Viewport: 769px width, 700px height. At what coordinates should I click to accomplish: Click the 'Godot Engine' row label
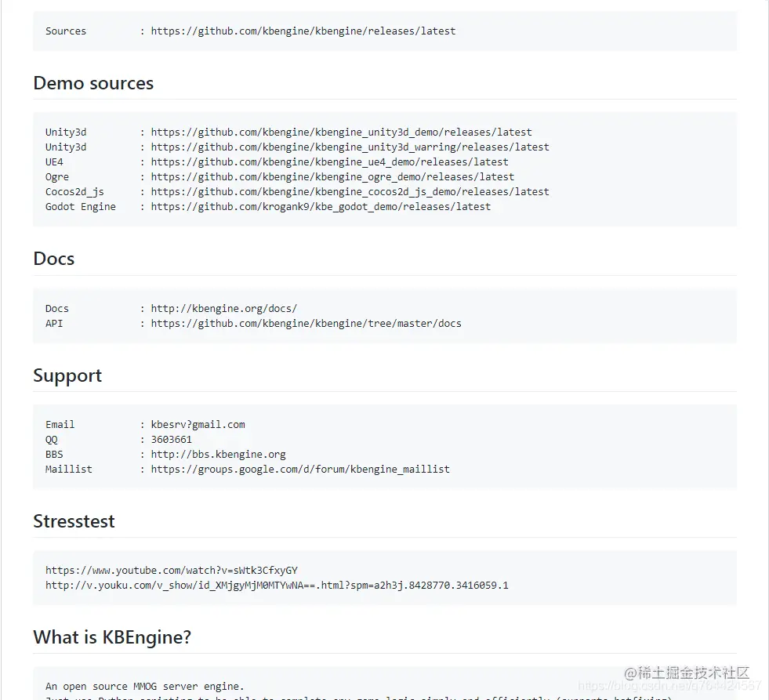[x=81, y=206]
